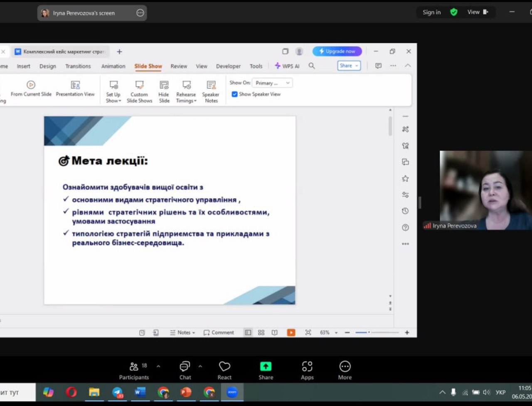The image size is (532, 406).
Task: Click the star icon in WPS sidebar
Action: [x=405, y=179]
